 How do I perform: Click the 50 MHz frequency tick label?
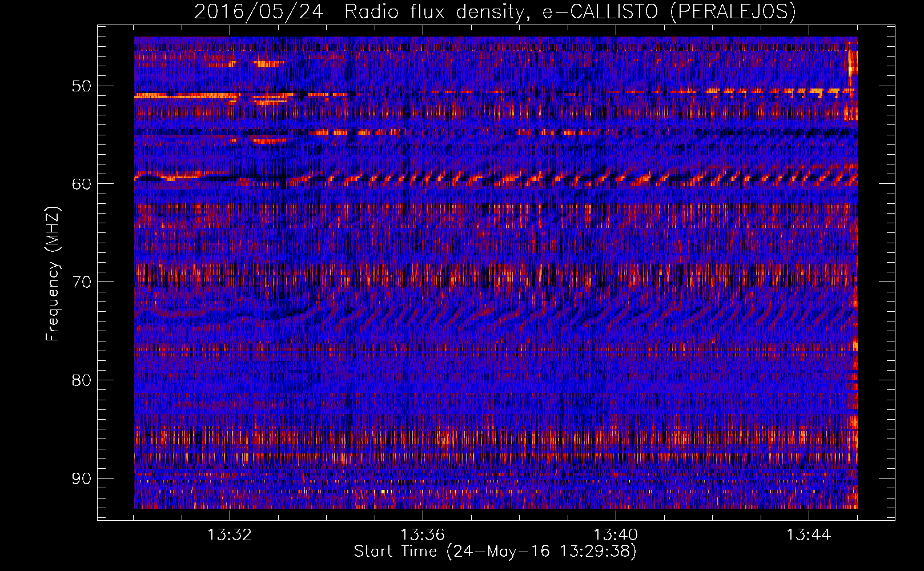pos(82,86)
